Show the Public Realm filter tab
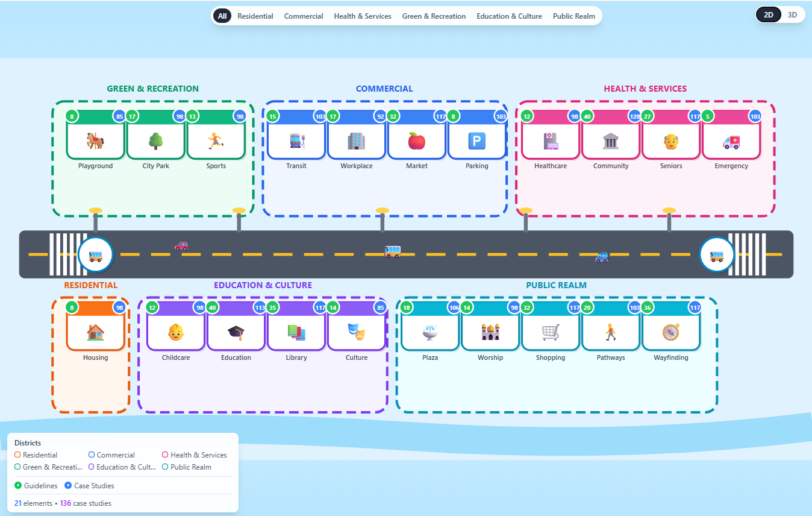 tap(574, 16)
